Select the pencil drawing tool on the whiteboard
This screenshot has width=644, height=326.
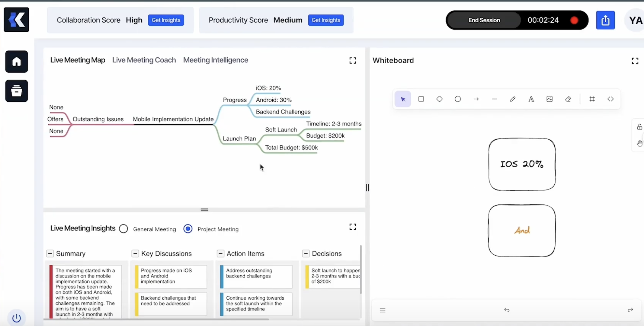(512, 99)
